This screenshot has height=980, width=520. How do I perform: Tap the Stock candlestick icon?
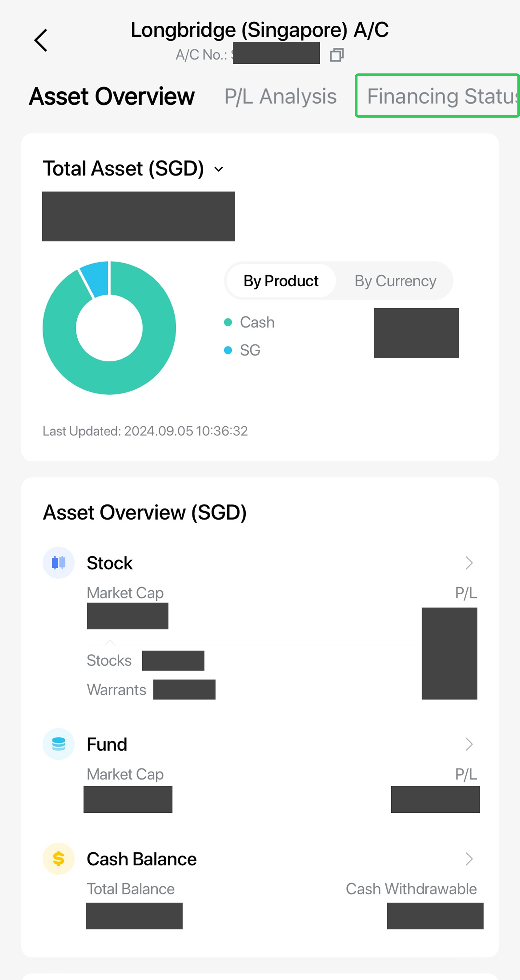(58, 563)
